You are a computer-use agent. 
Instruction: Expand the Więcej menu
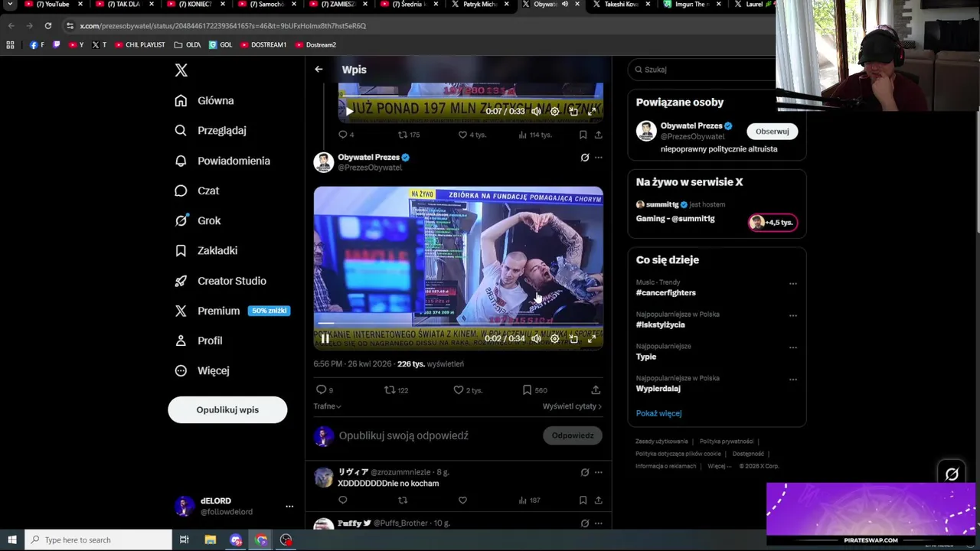202,370
